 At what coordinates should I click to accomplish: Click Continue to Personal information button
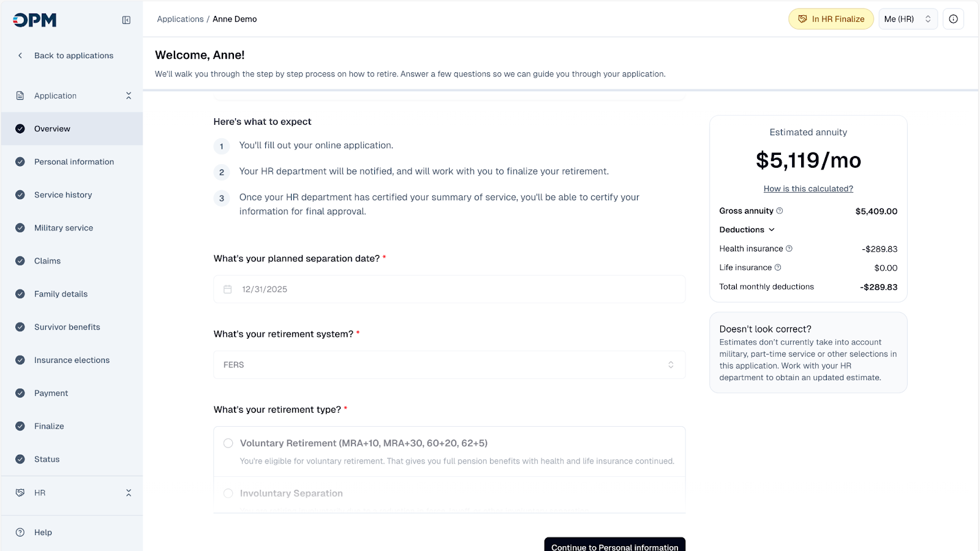tap(614, 545)
